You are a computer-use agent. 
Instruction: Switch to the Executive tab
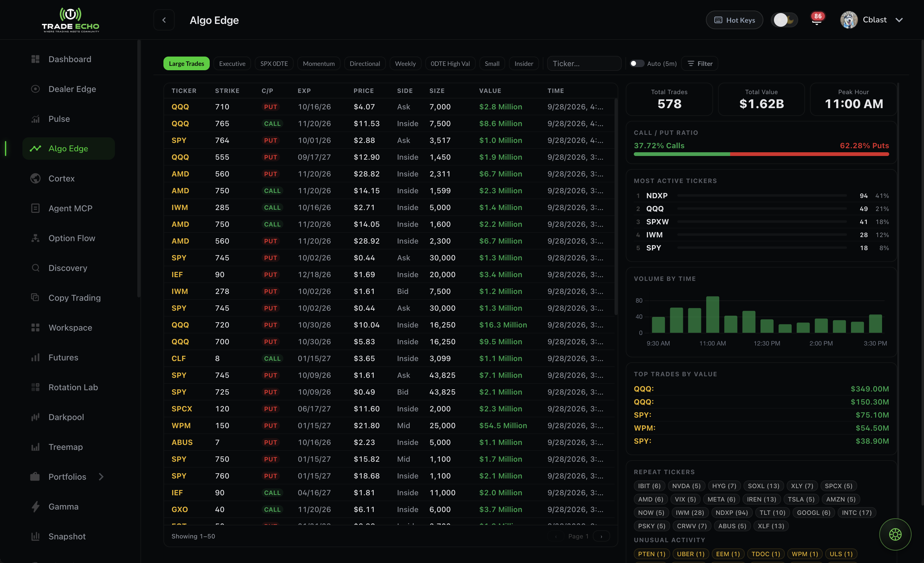click(232, 63)
